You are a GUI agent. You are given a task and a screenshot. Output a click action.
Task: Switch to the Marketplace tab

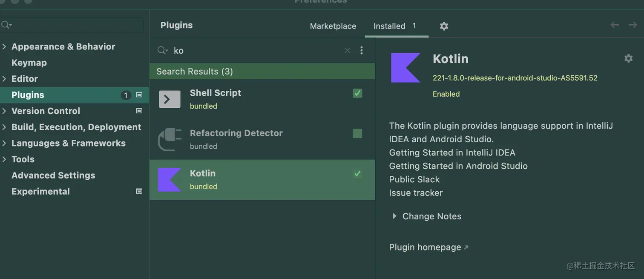pos(333,26)
